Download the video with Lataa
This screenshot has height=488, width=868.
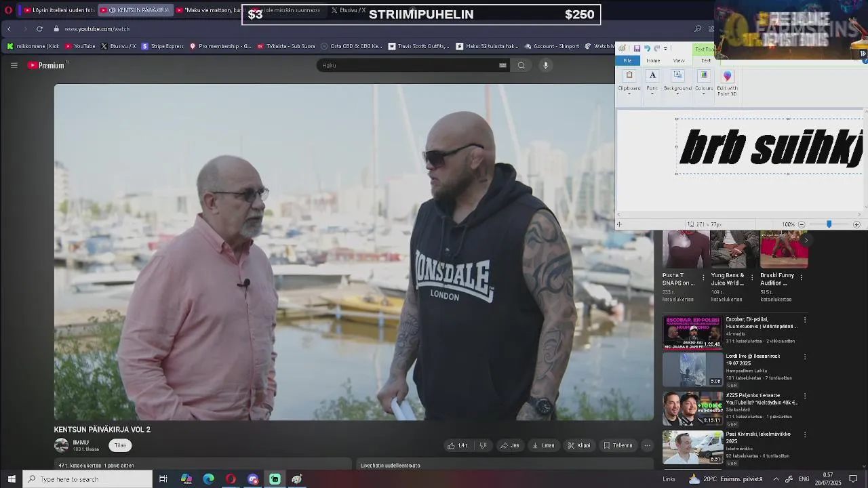(x=543, y=445)
